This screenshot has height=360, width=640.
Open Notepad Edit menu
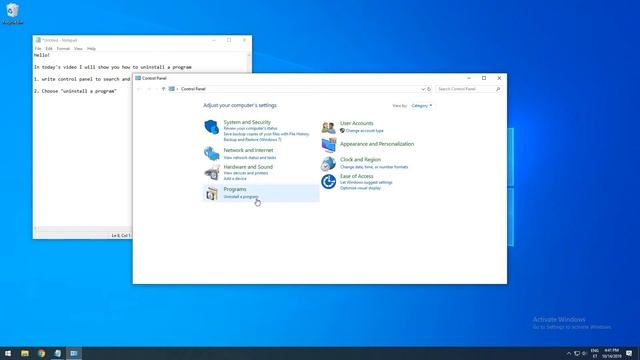(49, 49)
